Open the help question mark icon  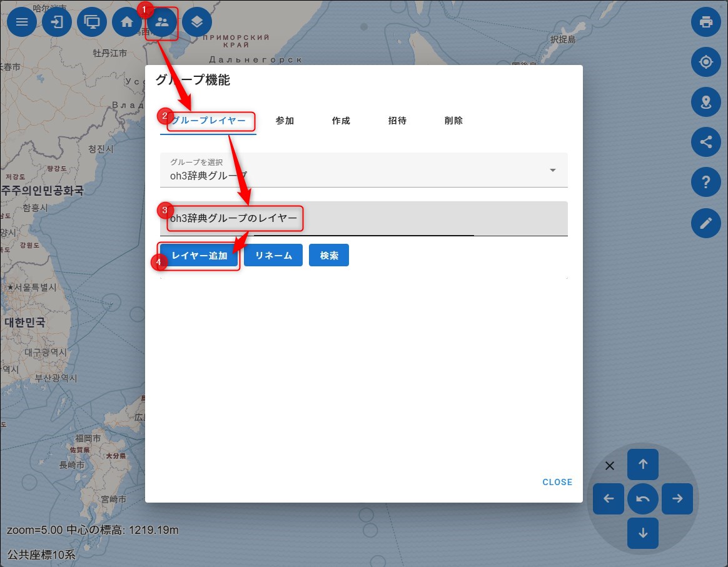[706, 183]
